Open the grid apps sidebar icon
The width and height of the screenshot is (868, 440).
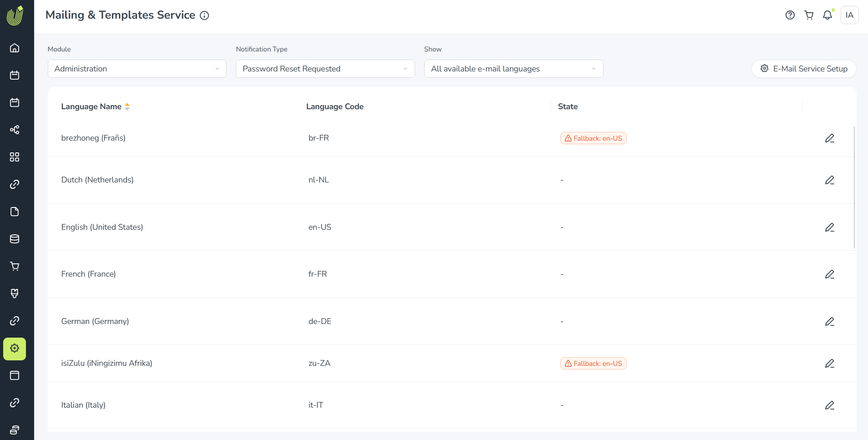(15, 157)
